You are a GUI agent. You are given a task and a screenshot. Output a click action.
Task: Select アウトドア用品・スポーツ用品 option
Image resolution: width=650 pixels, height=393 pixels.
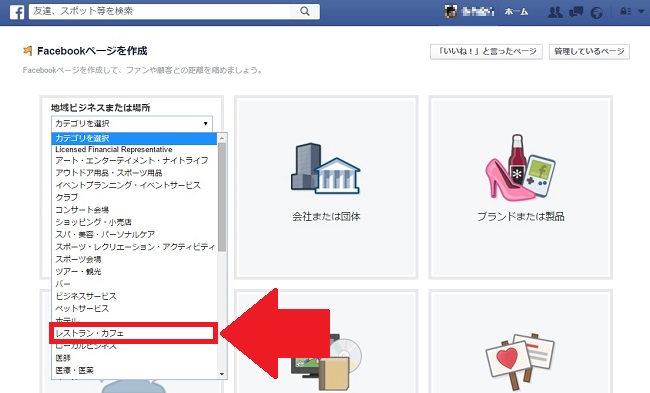(x=134, y=172)
